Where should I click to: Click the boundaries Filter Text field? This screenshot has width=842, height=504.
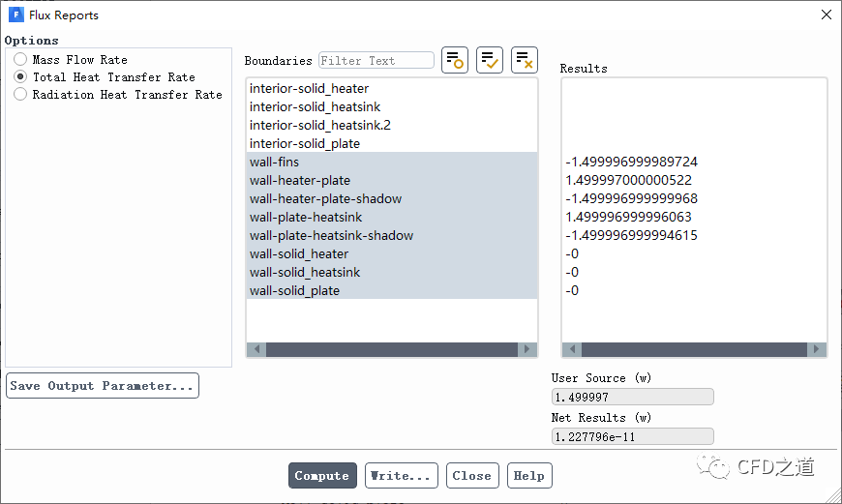(x=376, y=60)
